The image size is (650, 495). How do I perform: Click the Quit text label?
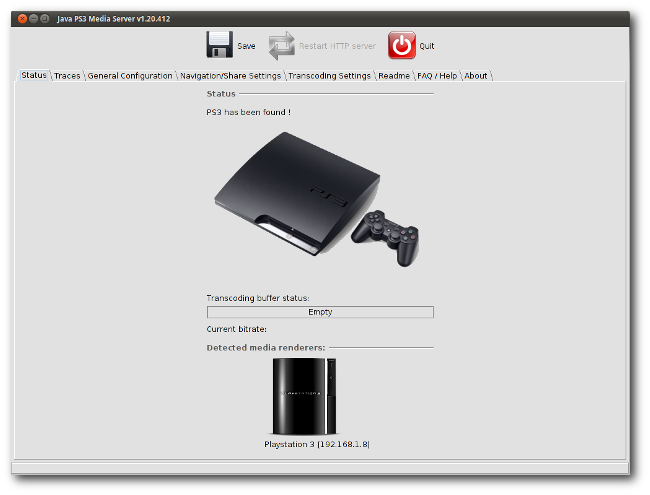click(427, 46)
